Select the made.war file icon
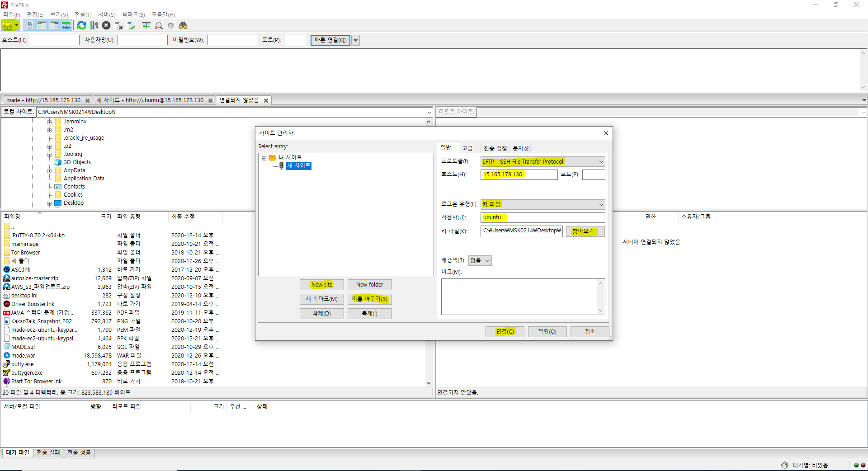Viewport: 868px width, 471px height. pos(7,356)
